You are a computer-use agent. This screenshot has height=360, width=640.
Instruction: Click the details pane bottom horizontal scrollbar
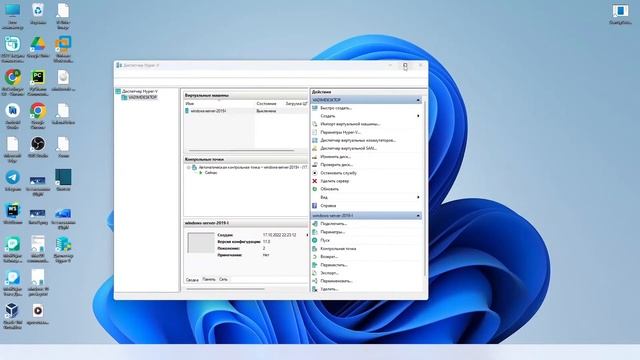225,289
